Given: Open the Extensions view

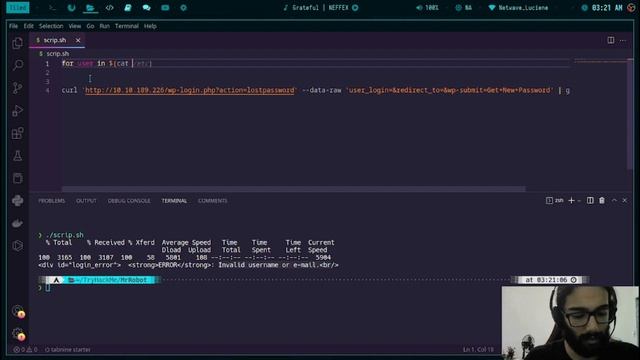Looking at the screenshot, I should pos(18,133).
